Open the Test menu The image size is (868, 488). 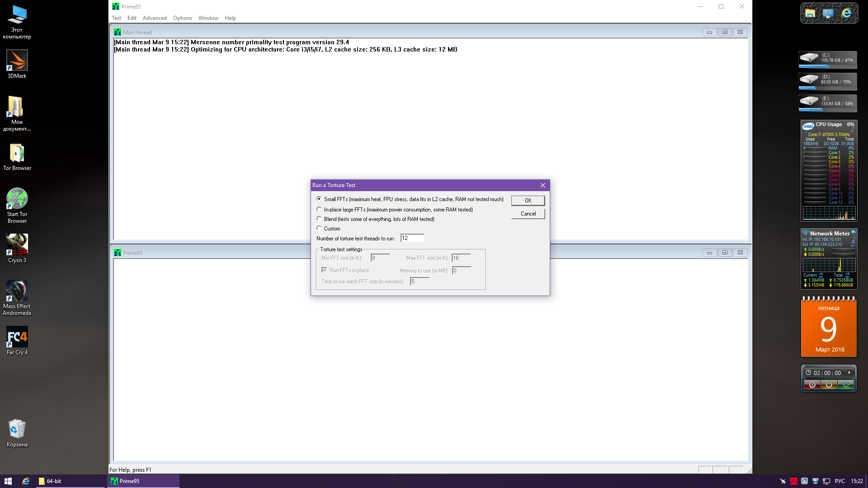click(x=116, y=18)
